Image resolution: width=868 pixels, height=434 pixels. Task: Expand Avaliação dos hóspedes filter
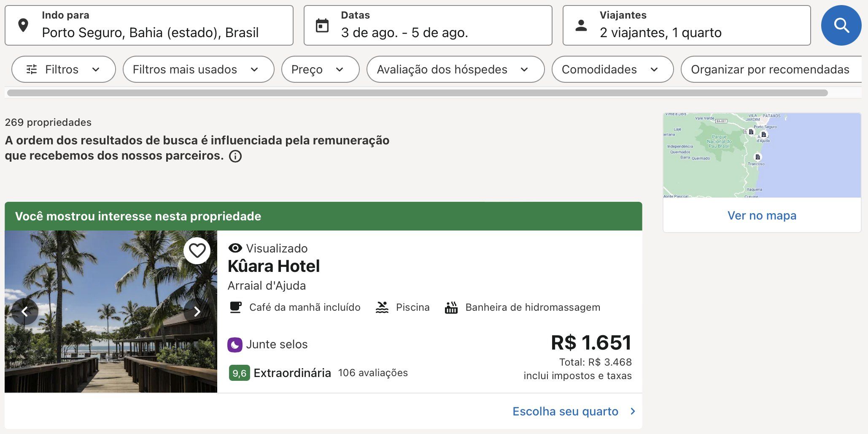[x=456, y=69]
